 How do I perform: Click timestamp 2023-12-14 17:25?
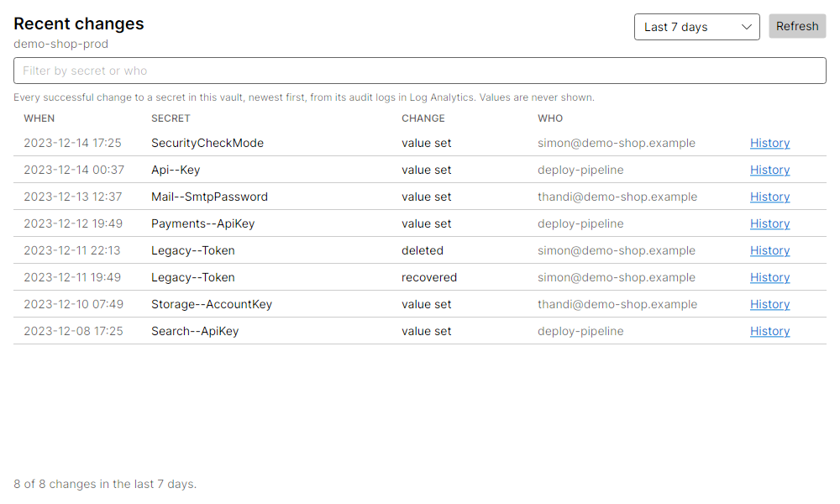(x=73, y=143)
